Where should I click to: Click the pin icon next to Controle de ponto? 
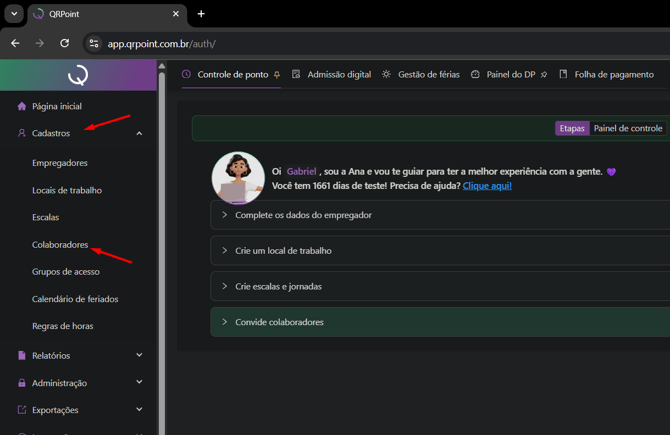277,75
